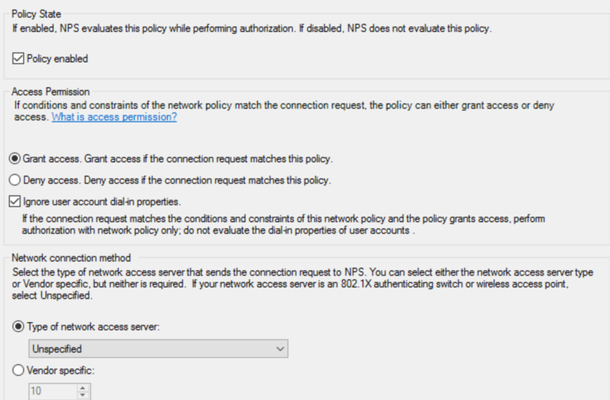Select the Grant access radio button
This screenshot has width=610, height=400.
click(15, 159)
